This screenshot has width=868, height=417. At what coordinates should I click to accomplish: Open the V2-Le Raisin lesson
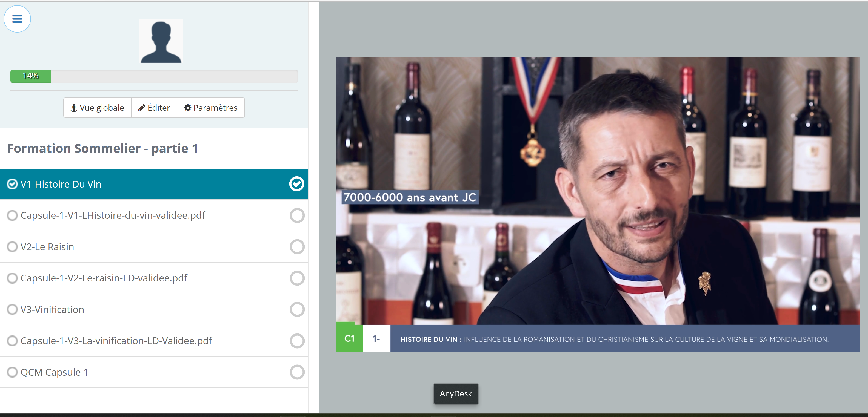47,247
